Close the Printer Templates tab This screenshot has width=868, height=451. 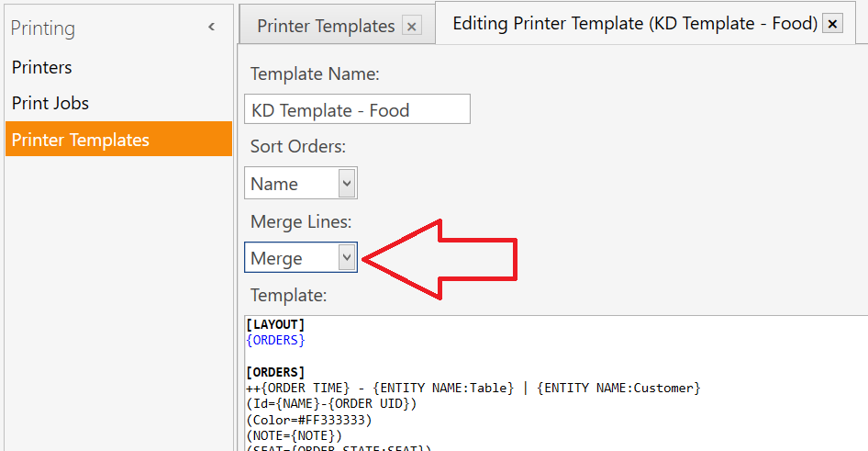[411, 26]
